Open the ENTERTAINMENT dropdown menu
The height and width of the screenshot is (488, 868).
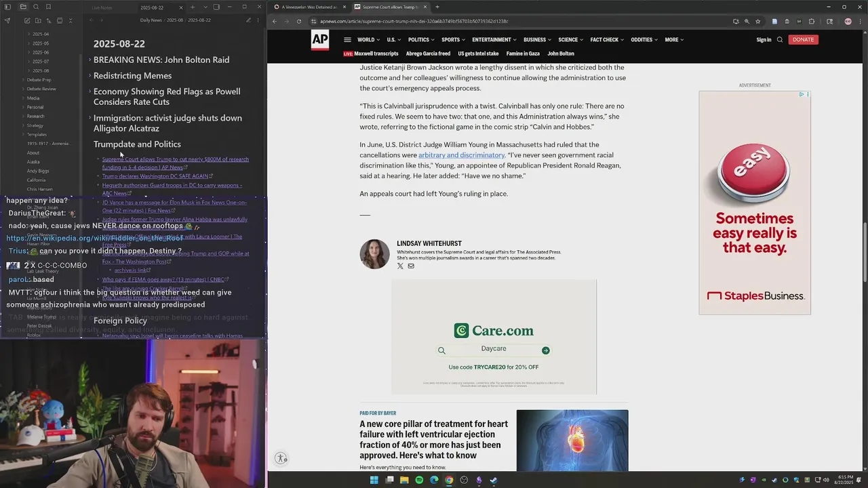click(x=494, y=40)
